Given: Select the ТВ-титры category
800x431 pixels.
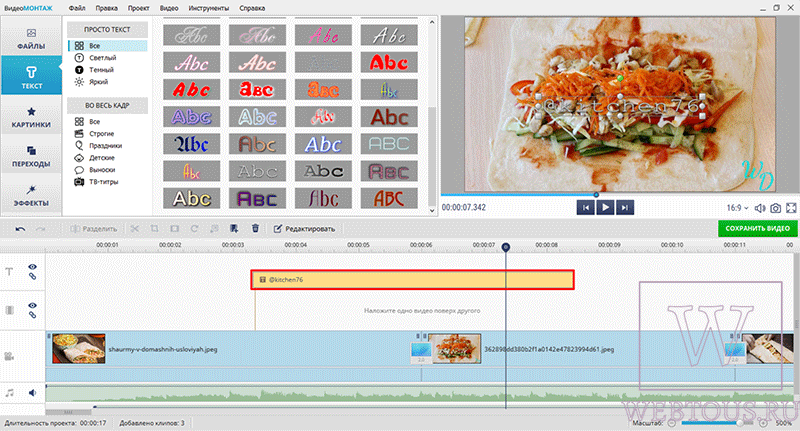Looking at the screenshot, I should click(x=104, y=182).
